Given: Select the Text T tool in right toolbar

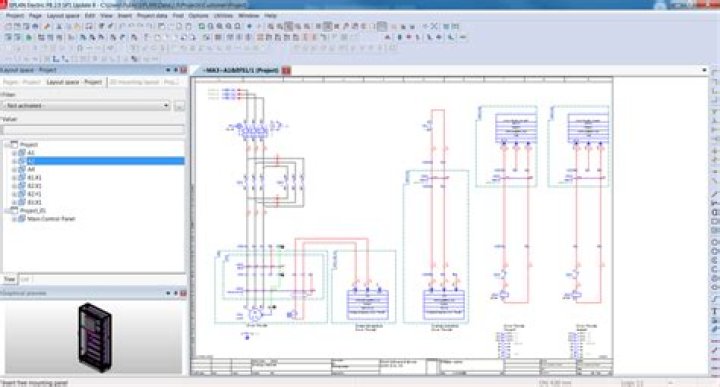Looking at the screenshot, I should (x=714, y=311).
